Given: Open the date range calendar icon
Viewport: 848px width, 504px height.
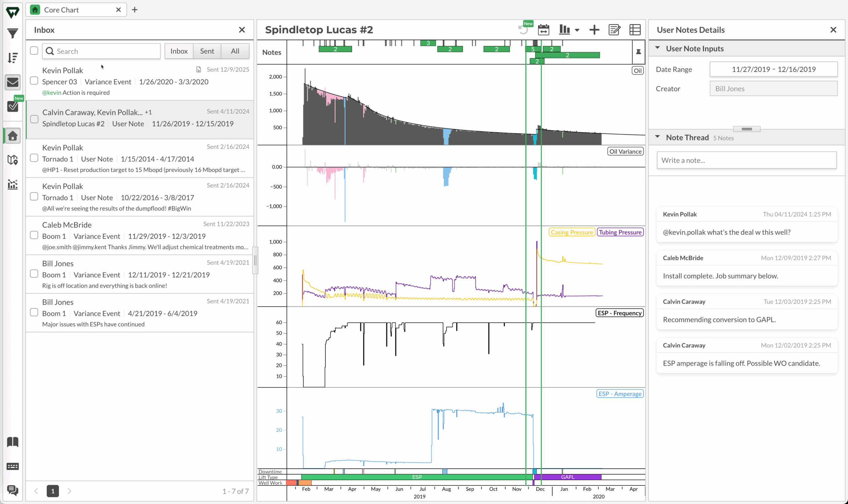Looking at the screenshot, I should click(x=543, y=30).
